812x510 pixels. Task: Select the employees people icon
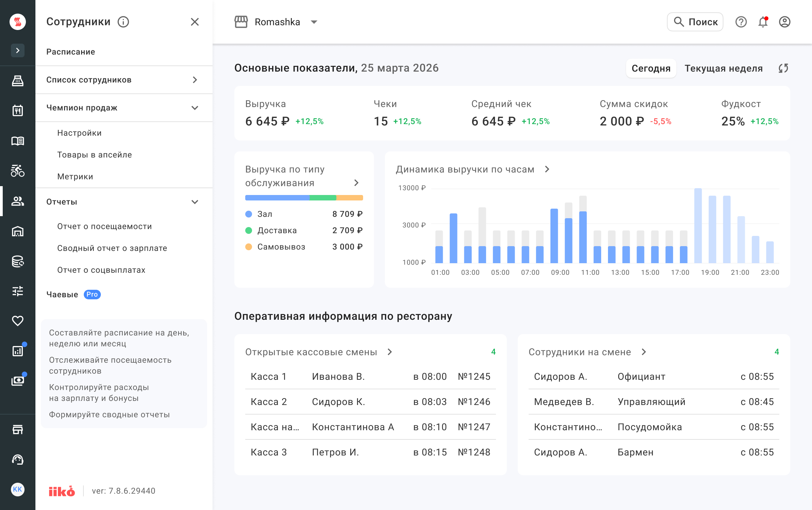coord(18,201)
